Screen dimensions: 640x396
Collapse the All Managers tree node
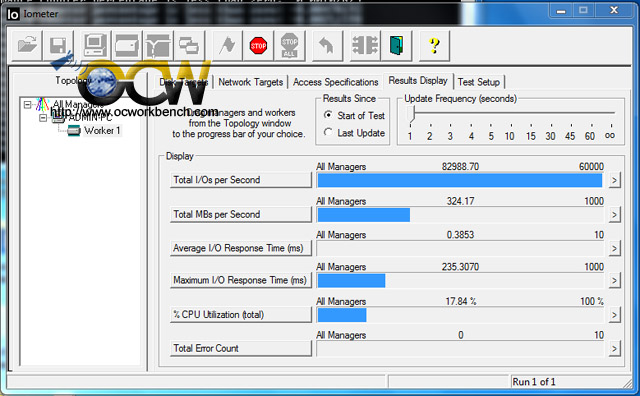click(x=27, y=105)
